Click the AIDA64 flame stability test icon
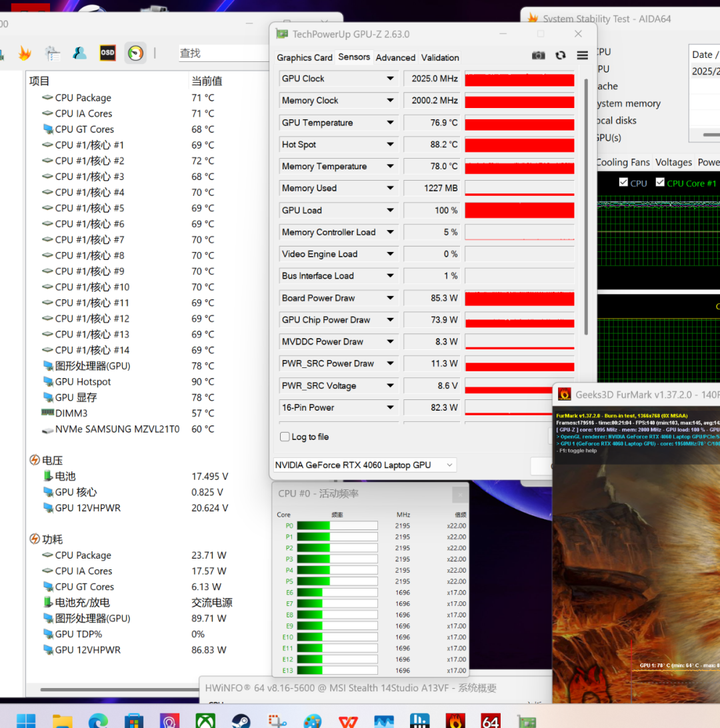Viewport: 720px width, 728px height. [25, 53]
